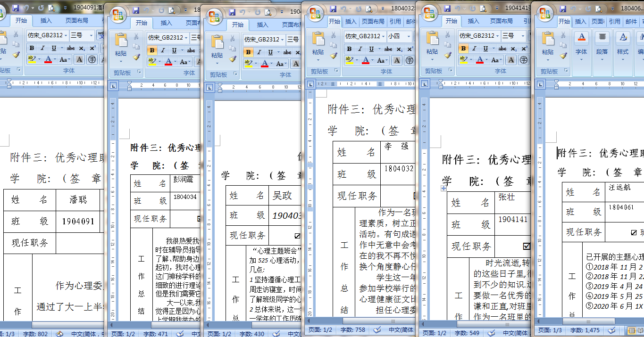Open Office button menu in 彭润震 window

[118, 14]
